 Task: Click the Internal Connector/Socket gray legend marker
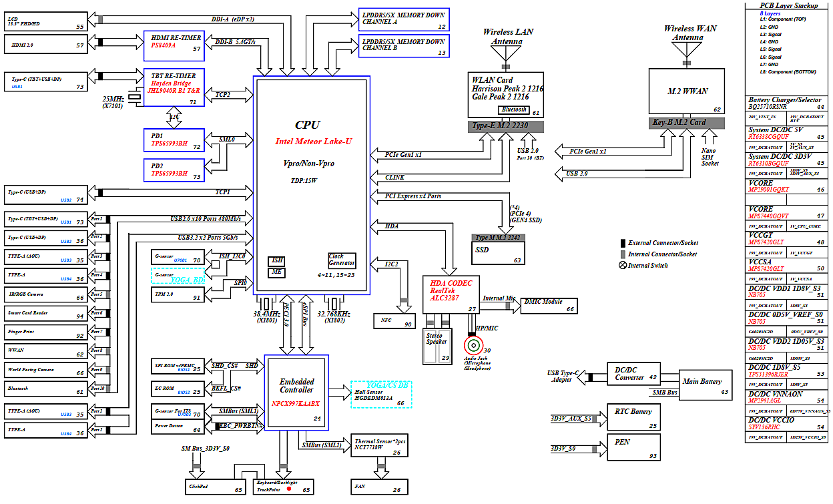[623, 254]
